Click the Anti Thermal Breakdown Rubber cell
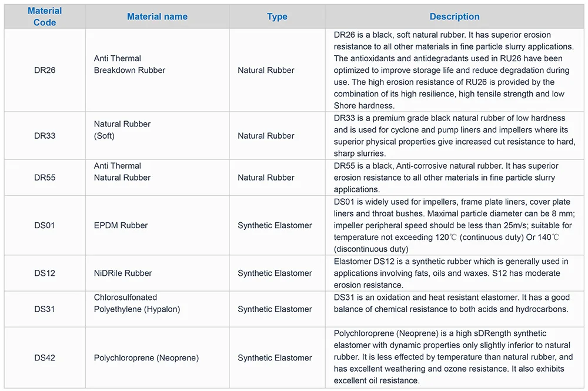Viewport: 588px width, 391px height. click(129, 64)
